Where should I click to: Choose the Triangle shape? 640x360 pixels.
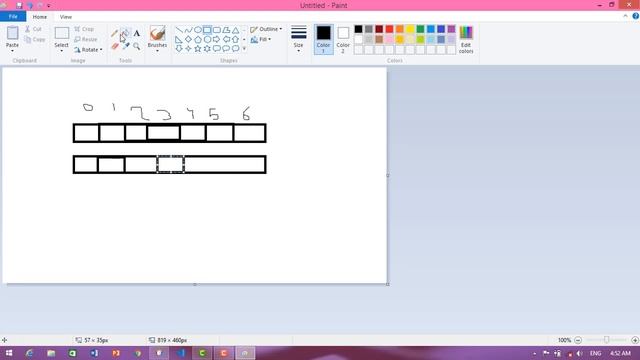pyautogui.click(x=236, y=30)
